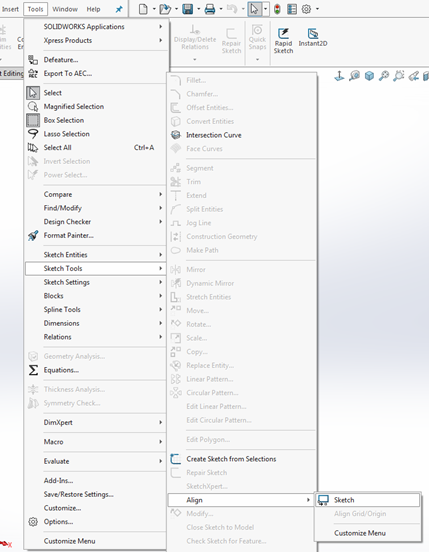Open the Blocks submenu
Image resolution: width=429 pixels, height=552 pixels.
(95, 296)
